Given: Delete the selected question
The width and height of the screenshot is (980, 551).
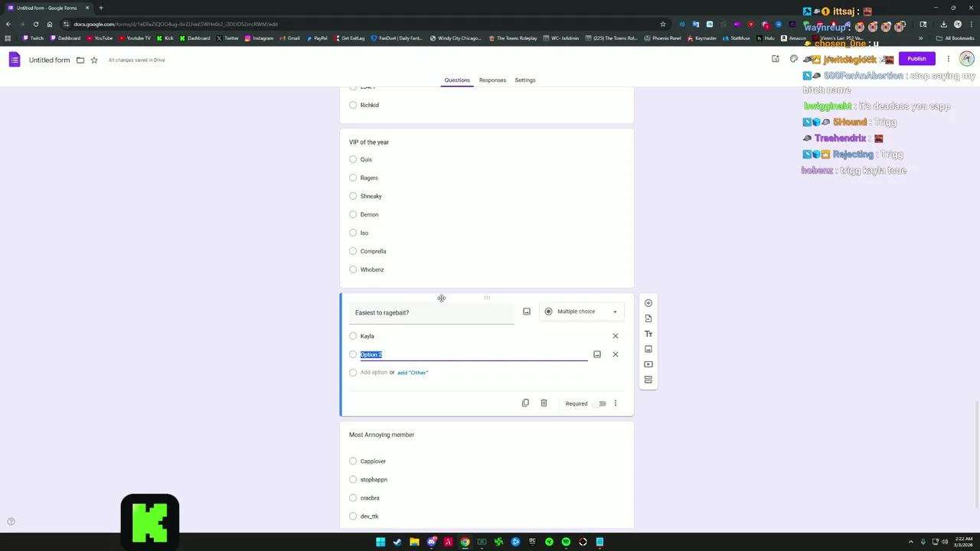Looking at the screenshot, I should click(544, 403).
